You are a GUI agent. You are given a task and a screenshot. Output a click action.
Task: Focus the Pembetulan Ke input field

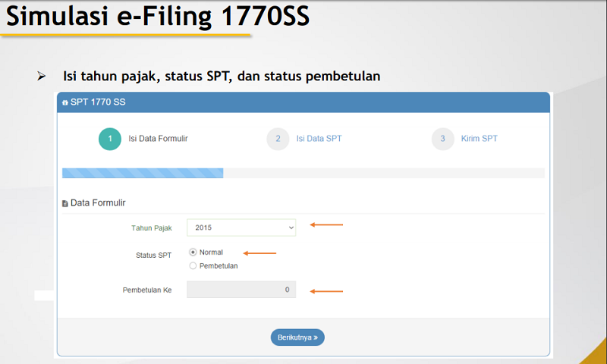click(x=241, y=290)
